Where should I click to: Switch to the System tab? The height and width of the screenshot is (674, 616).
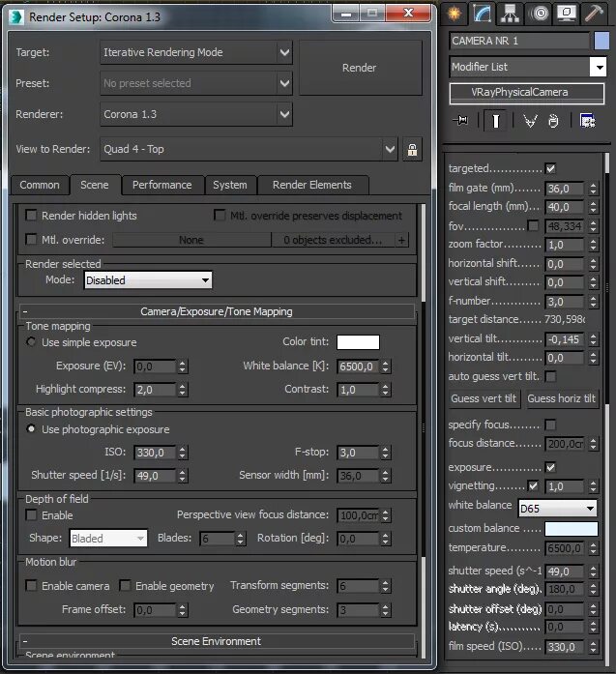230,185
